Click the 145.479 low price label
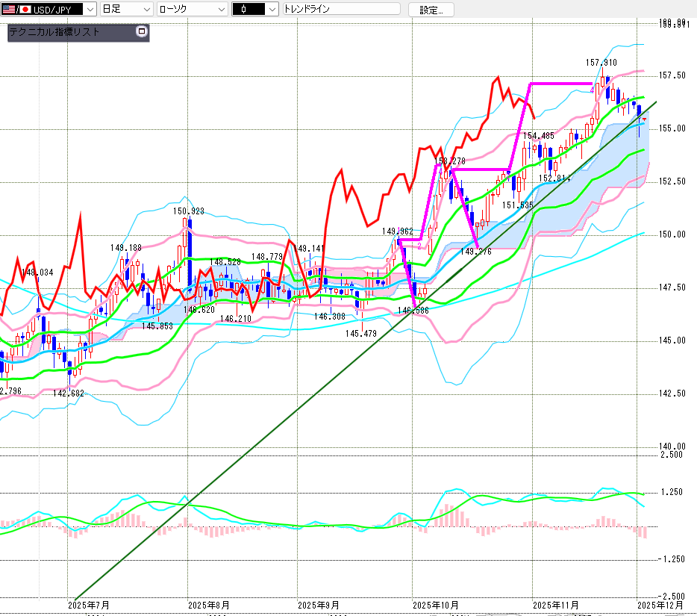 [x=360, y=333]
